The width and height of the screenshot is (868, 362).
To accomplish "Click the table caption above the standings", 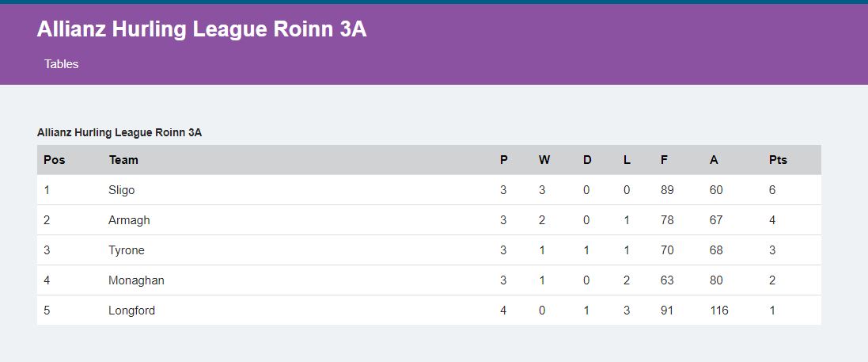I will 119,132.
